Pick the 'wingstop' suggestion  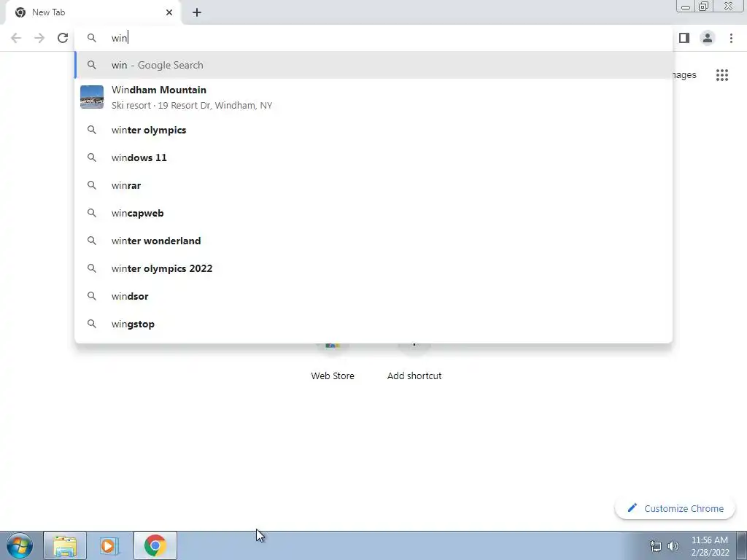click(373, 324)
